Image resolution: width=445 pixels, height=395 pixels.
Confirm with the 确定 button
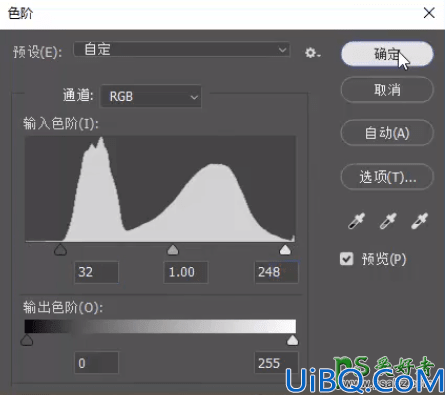[x=387, y=54]
